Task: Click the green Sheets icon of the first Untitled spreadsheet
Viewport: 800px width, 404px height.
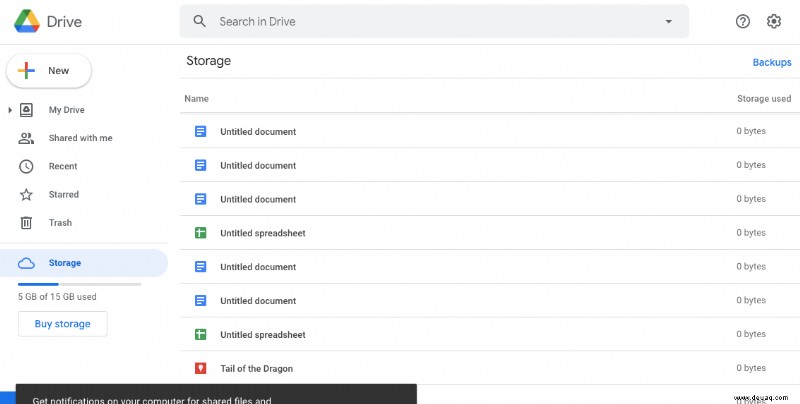Action: coord(201,233)
